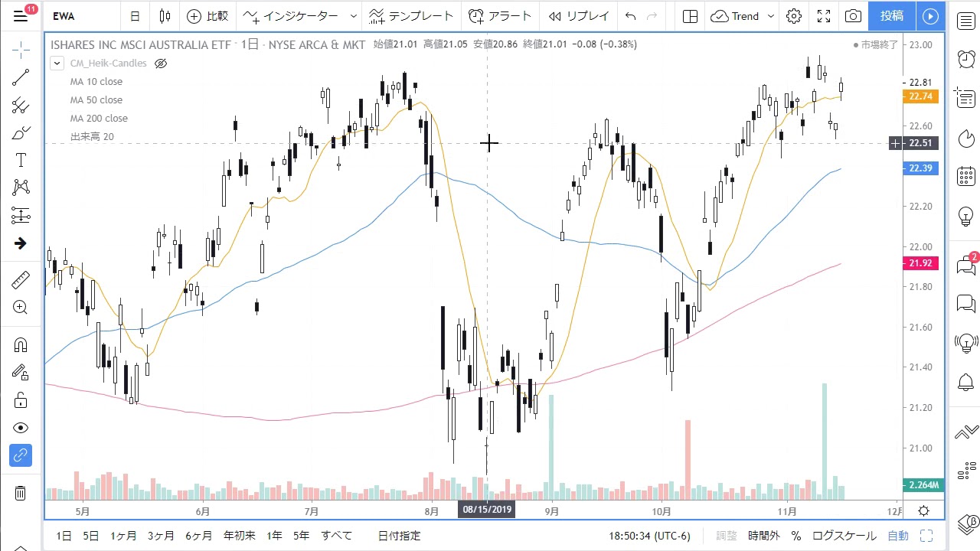980x551 pixels.
Task: Select the MA 10 close indicator label
Action: [x=96, y=82]
